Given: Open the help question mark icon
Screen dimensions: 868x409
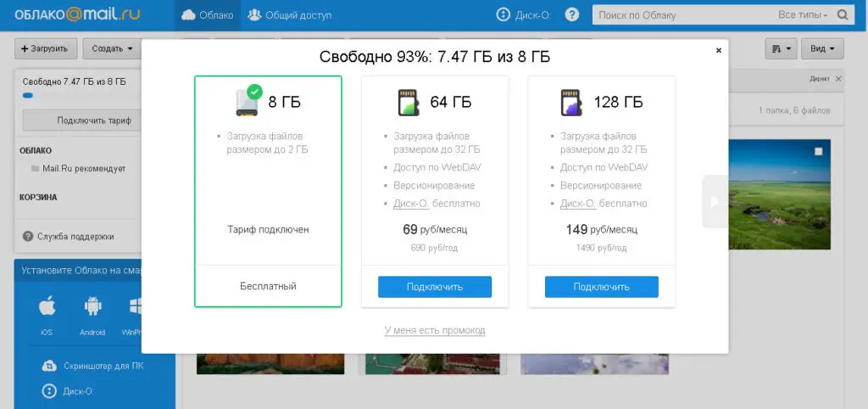Looking at the screenshot, I should (572, 15).
